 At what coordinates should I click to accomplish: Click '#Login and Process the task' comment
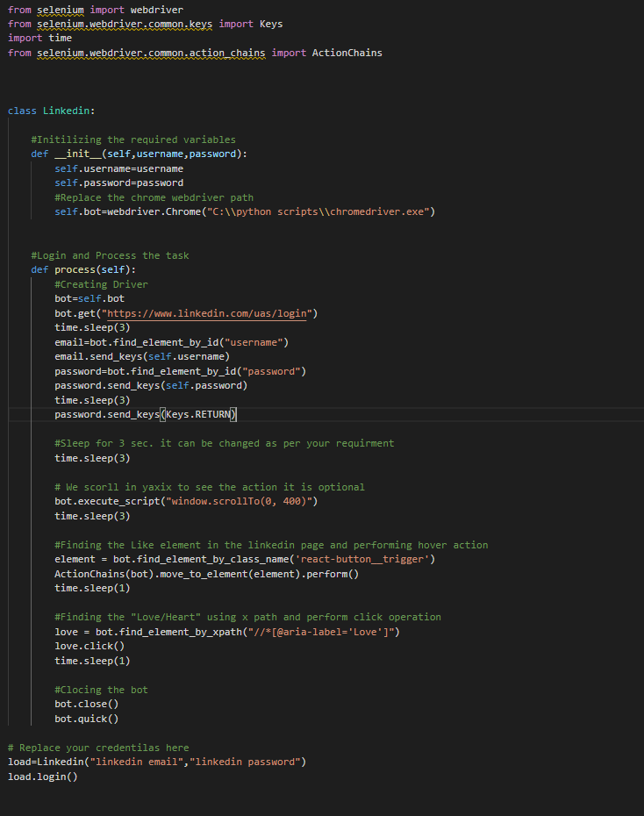coord(110,255)
